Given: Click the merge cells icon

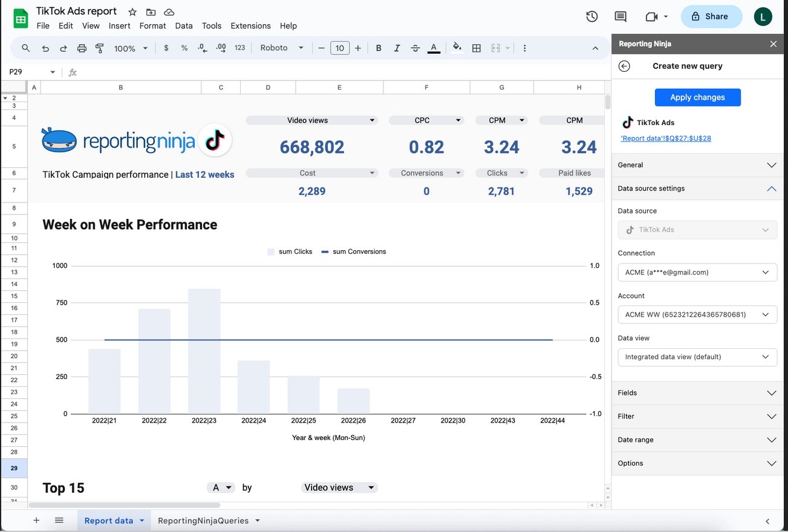Looking at the screenshot, I should 496,48.
